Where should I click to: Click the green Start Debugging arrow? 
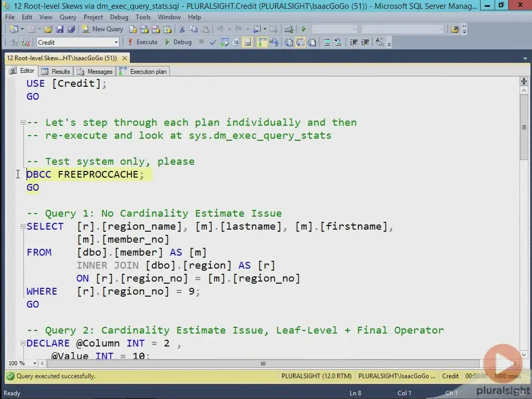(x=303, y=29)
